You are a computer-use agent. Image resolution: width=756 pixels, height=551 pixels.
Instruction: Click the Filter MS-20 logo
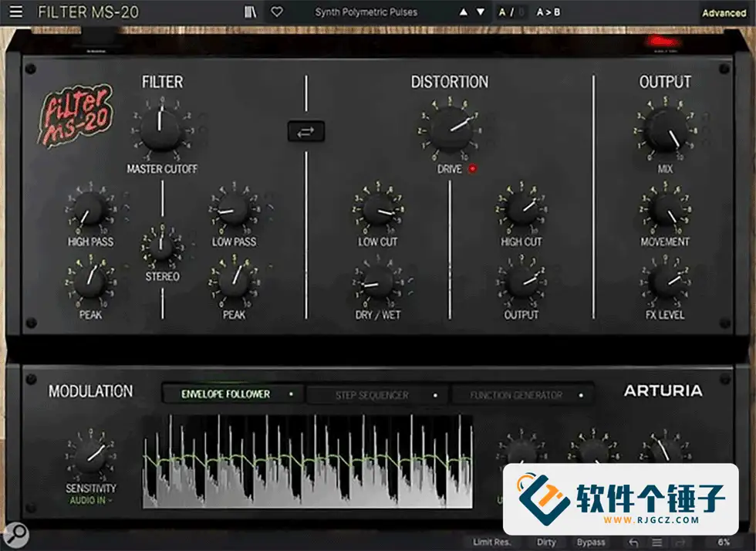coord(76,115)
